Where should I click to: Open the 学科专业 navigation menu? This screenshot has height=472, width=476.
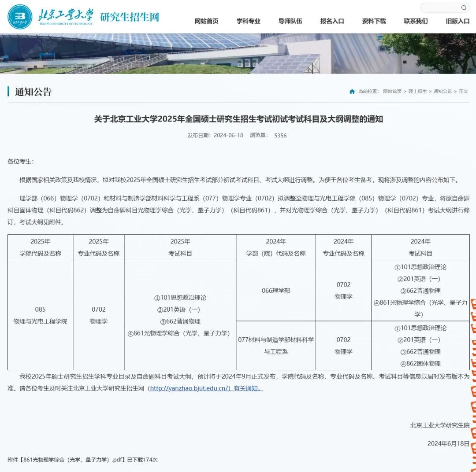248,21
